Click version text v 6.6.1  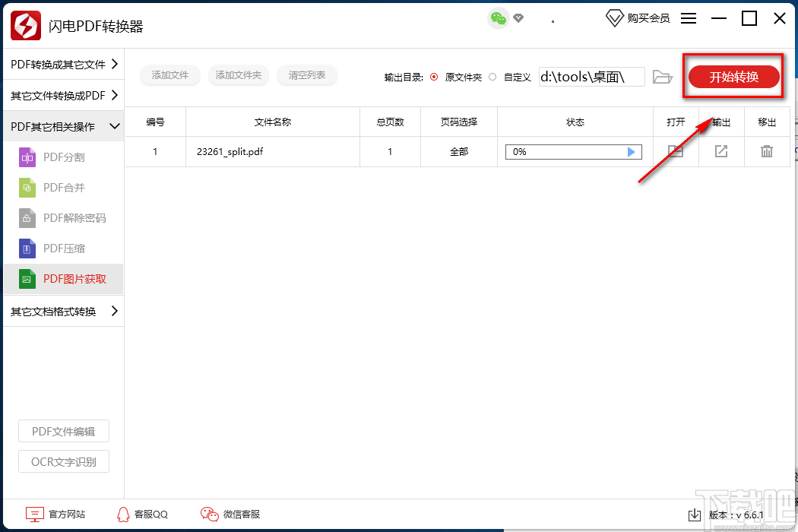[x=736, y=515]
